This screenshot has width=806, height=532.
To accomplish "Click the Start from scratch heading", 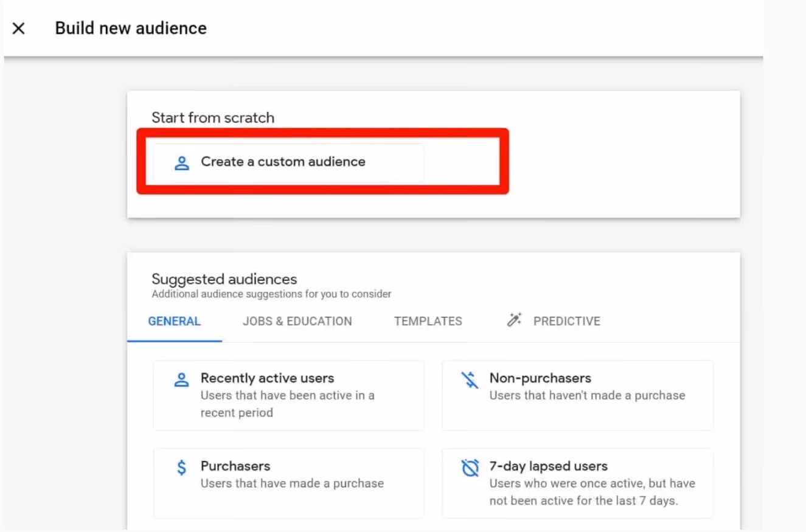I will [x=213, y=117].
